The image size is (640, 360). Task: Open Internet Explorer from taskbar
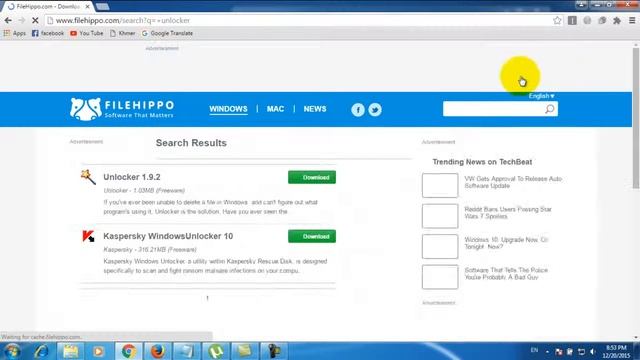pyautogui.click(x=42, y=351)
